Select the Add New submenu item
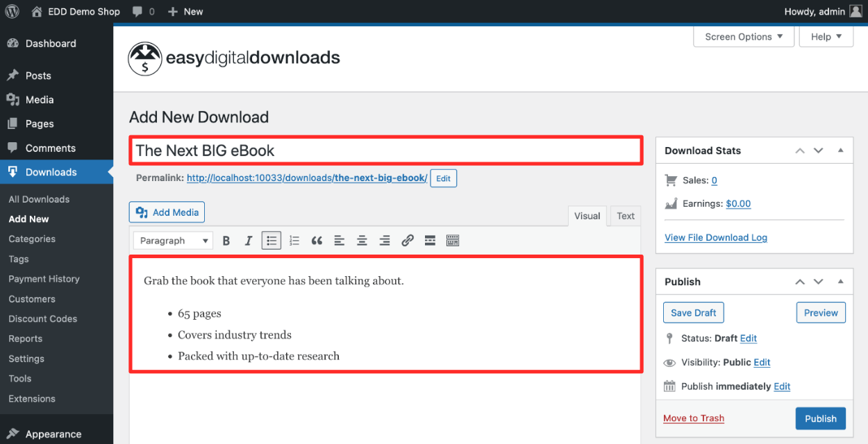This screenshot has width=868, height=444. coord(28,219)
